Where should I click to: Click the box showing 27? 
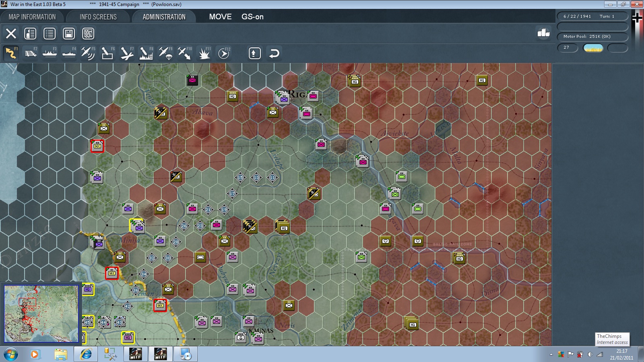568,48
